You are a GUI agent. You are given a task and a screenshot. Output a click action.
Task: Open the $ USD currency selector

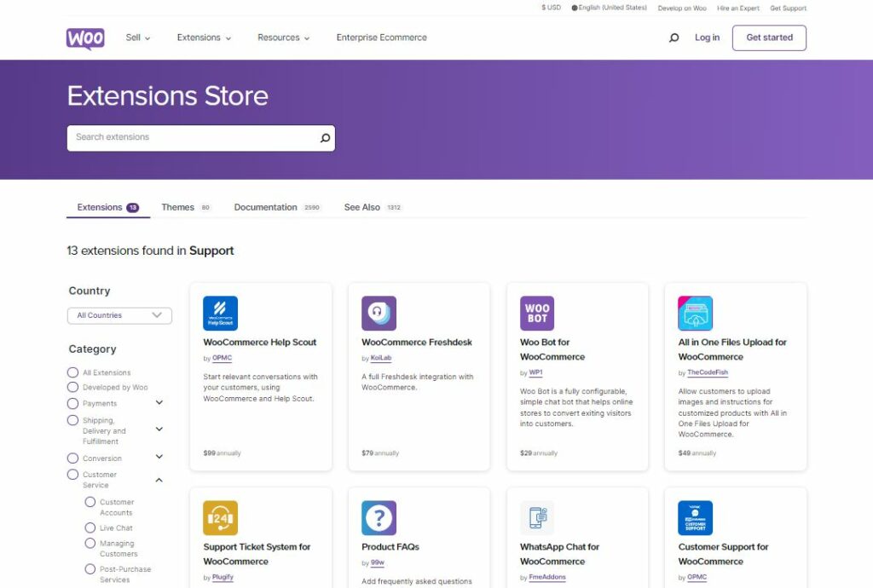pos(552,8)
